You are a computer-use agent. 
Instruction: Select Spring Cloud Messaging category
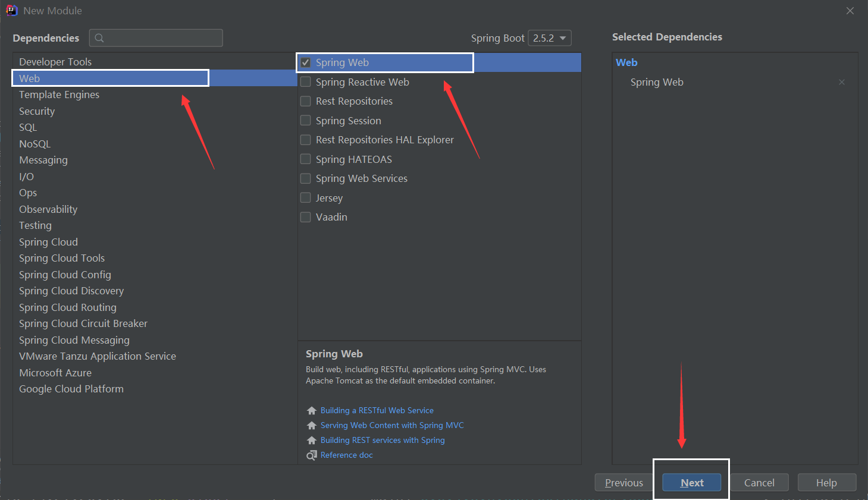(x=155, y=340)
